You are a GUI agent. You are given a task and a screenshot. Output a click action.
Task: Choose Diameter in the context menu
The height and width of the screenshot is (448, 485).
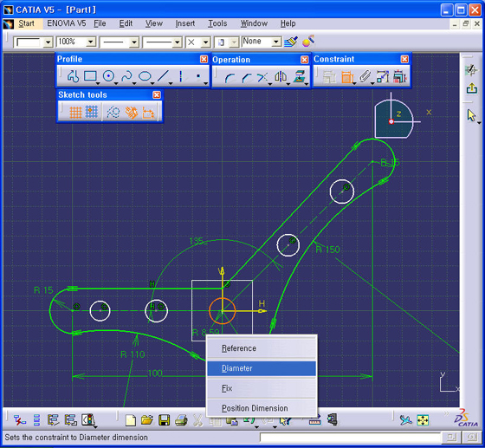coord(262,368)
